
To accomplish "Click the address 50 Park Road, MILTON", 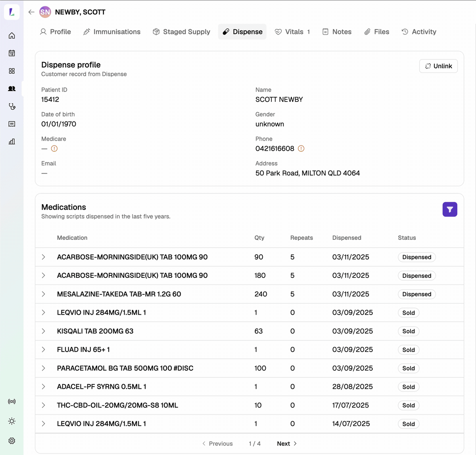I will point(308,173).
